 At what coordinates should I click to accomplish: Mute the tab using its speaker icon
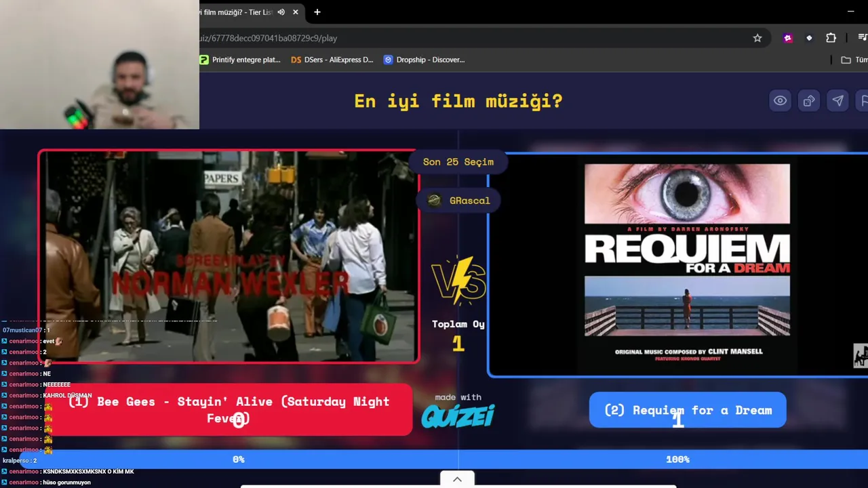tap(281, 12)
